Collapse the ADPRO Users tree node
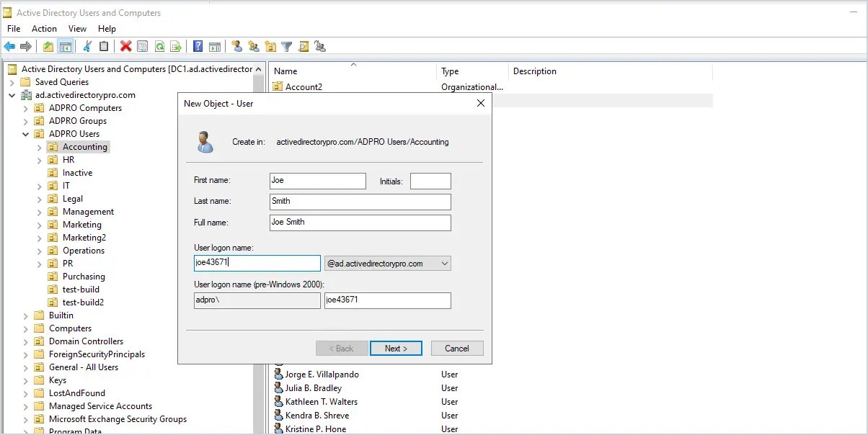This screenshot has height=435, width=868. click(26, 133)
